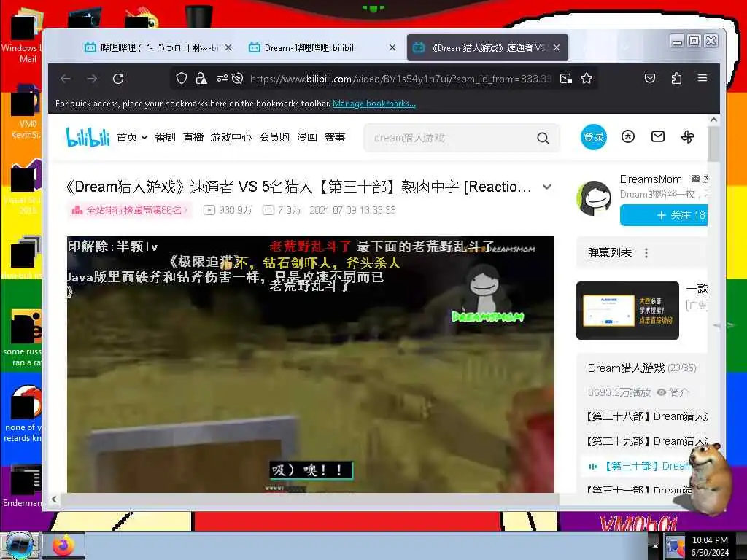Open the 番剧 menu item
This screenshot has width=747, height=560.
(x=166, y=138)
